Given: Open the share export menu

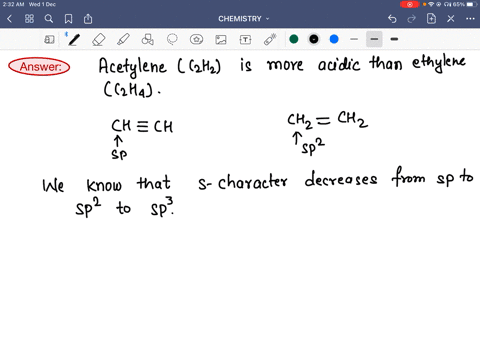Looking at the screenshot, I should coord(88,19).
